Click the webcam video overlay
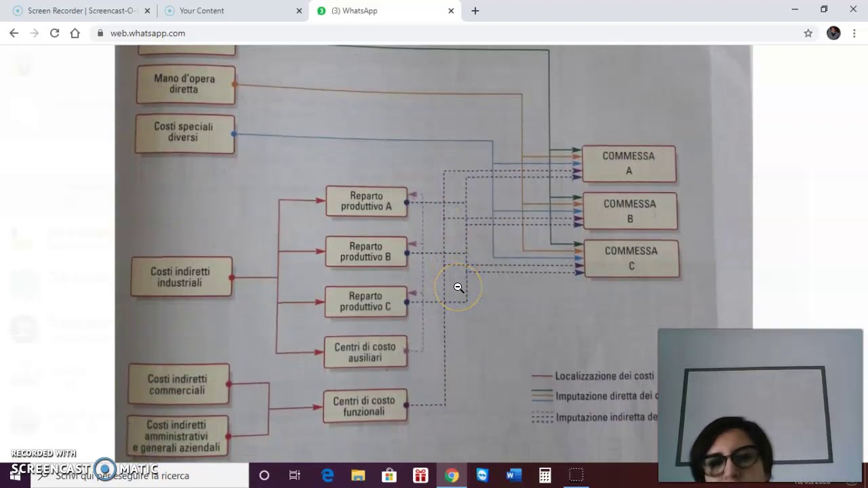 pos(760,405)
